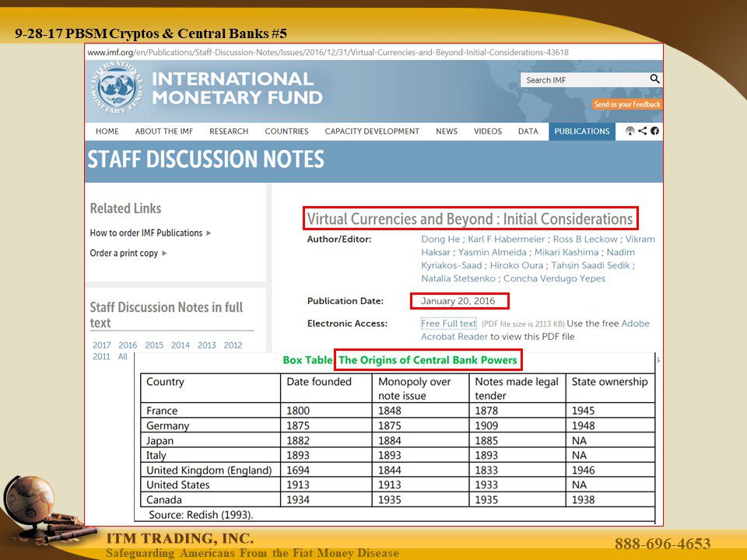Select the RESEARCH menu item
The height and width of the screenshot is (560, 747).
pyautogui.click(x=229, y=131)
